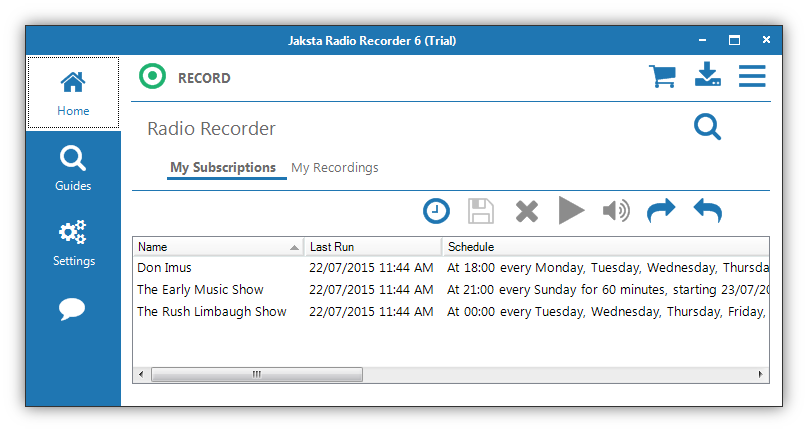The width and height of the screenshot is (808, 432).
Task: Click the speech bubble feedback icon
Action: pyautogui.click(x=72, y=309)
